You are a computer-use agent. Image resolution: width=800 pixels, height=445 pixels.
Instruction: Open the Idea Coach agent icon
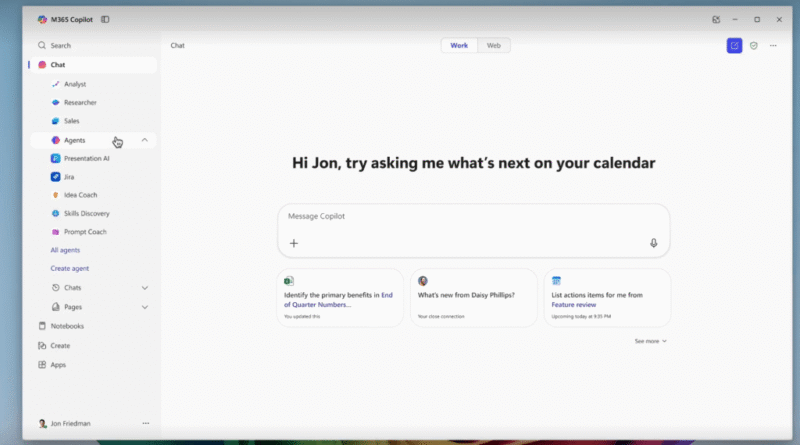pos(56,195)
